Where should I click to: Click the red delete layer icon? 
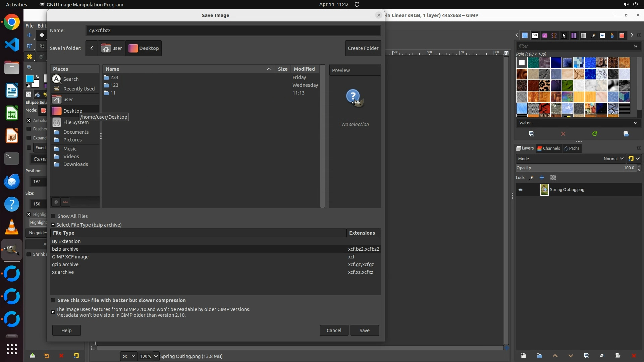tap(634, 356)
